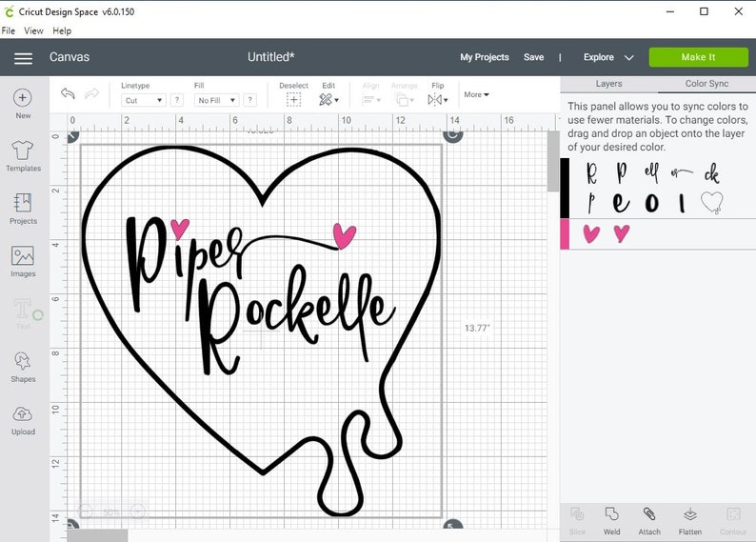The width and height of the screenshot is (756, 542).
Task: Click the canvas vertical scrollbar
Action: point(553,162)
